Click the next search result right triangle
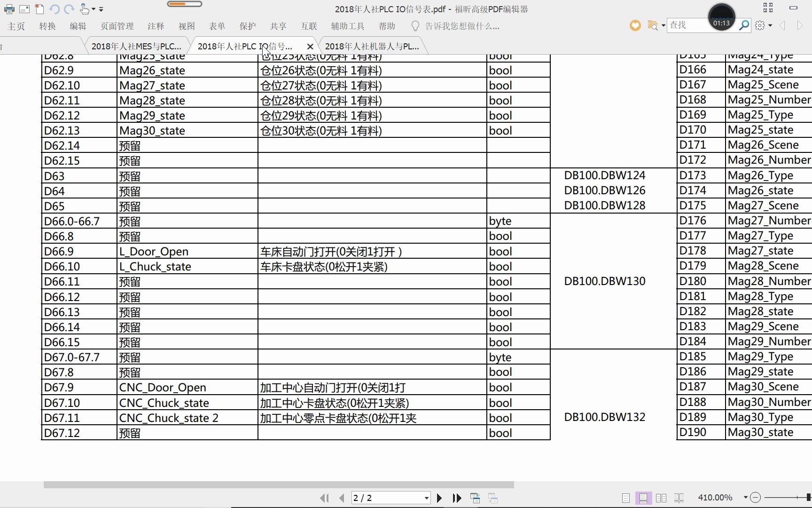The height and width of the screenshot is (508, 812). click(x=800, y=25)
